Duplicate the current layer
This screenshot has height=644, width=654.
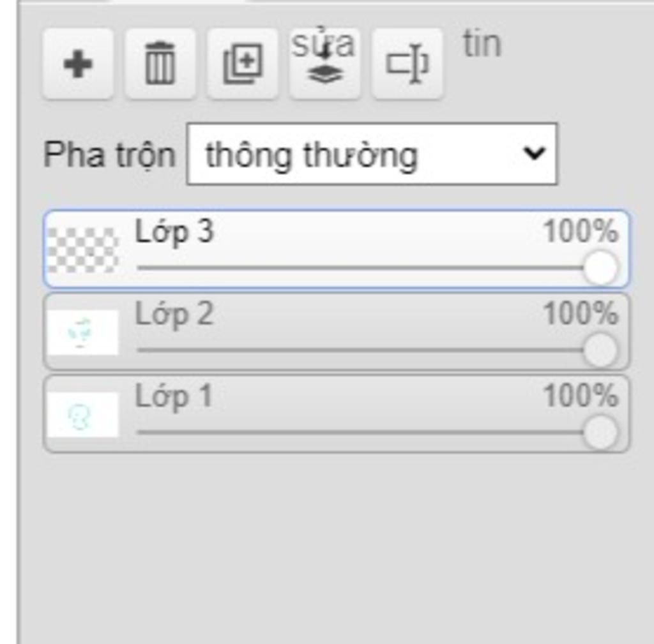[243, 64]
